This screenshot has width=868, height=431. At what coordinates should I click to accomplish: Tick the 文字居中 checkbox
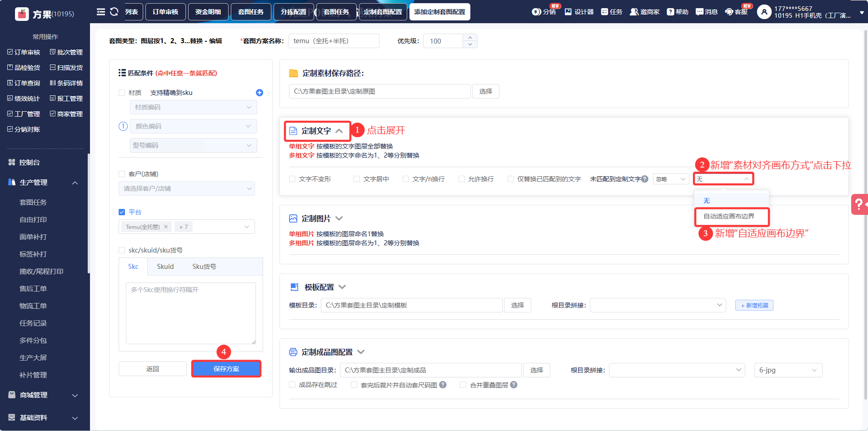357,179
